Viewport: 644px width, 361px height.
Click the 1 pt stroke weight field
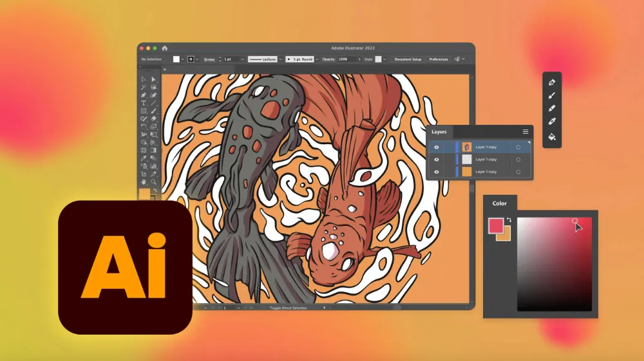click(231, 59)
